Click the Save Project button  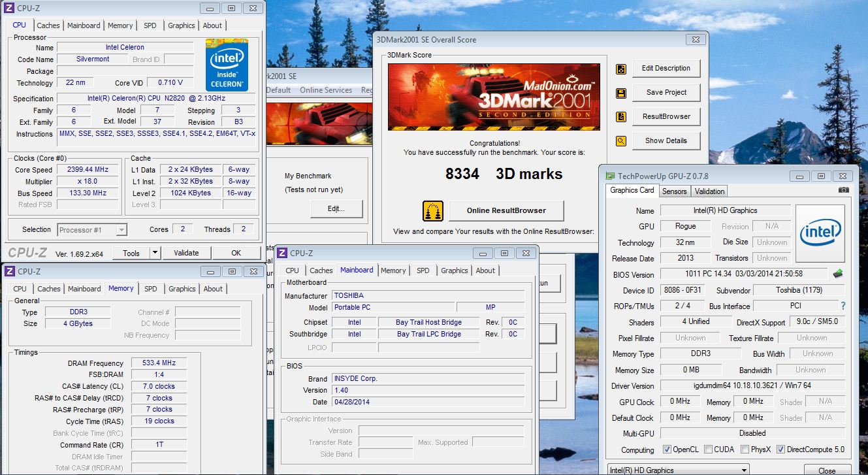coord(666,92)
